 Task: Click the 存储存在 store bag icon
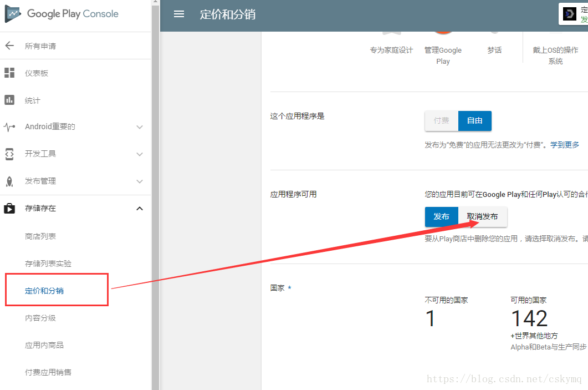[9, 209]
